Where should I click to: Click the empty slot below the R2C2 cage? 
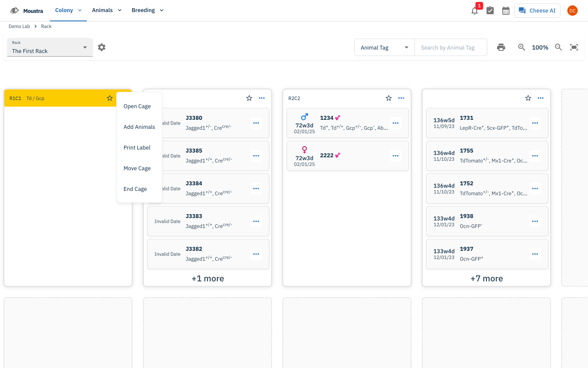point(347,333)
